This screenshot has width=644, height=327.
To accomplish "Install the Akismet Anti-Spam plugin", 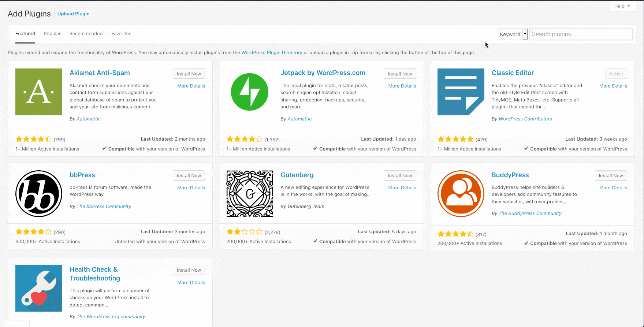I will [x=189, y=74].
